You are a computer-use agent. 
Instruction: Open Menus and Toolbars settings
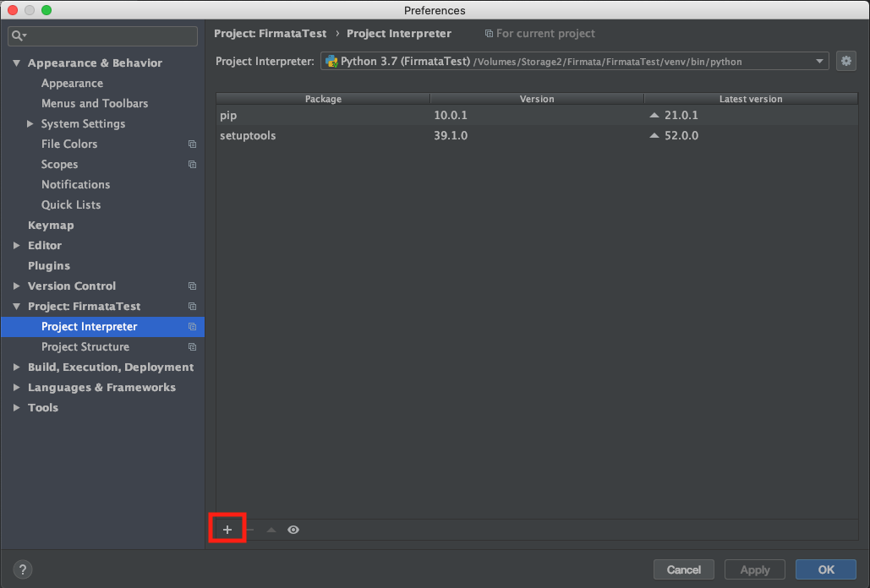(x=95, y=103)
